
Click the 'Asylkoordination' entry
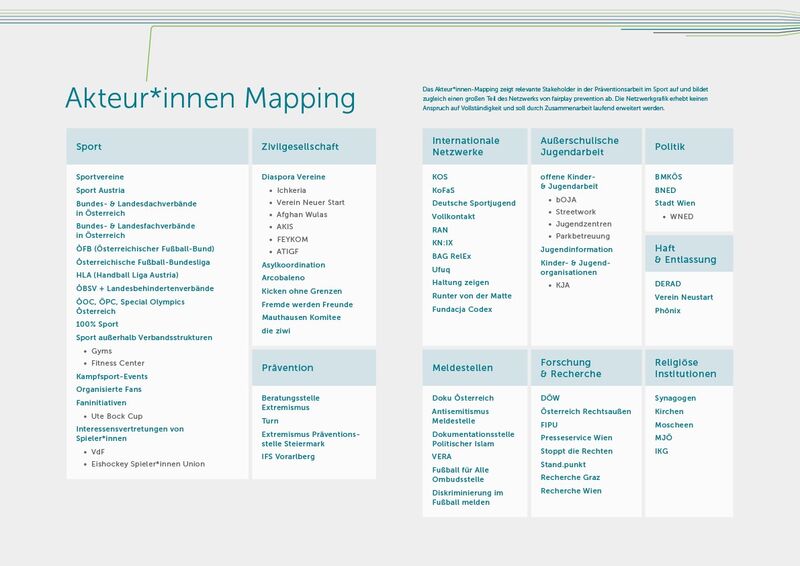click(293, 265)
